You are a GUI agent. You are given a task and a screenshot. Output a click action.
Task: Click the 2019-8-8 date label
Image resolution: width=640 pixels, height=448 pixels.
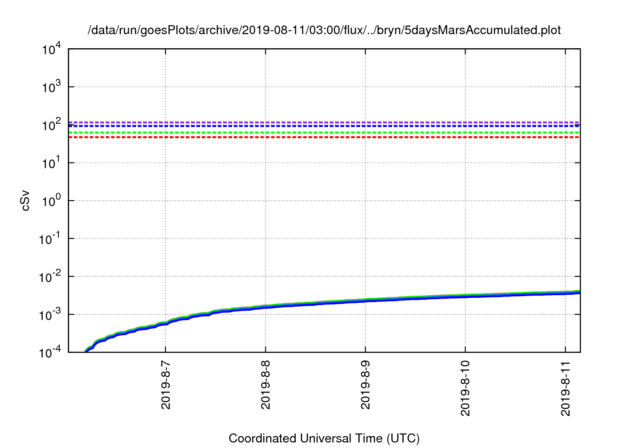point(265,385)
